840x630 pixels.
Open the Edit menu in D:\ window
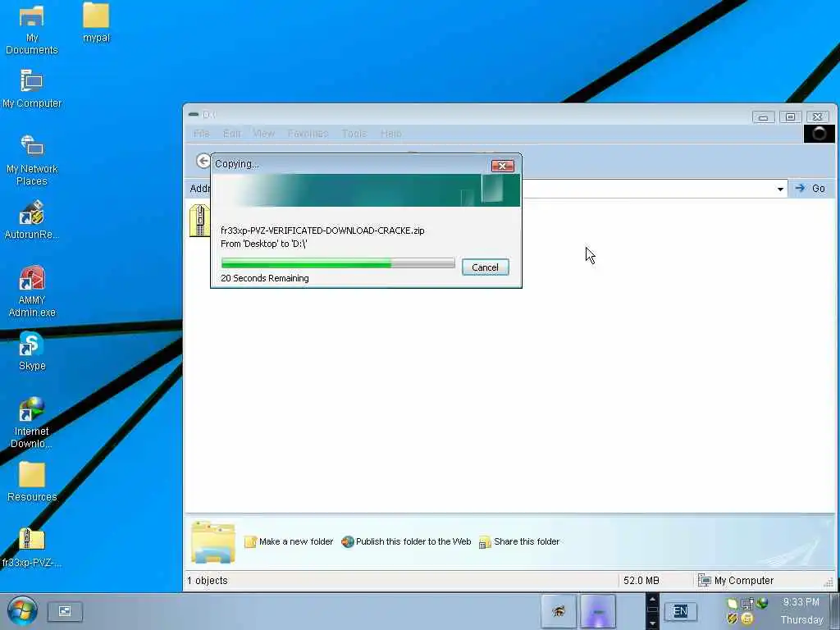coord(232,134)
